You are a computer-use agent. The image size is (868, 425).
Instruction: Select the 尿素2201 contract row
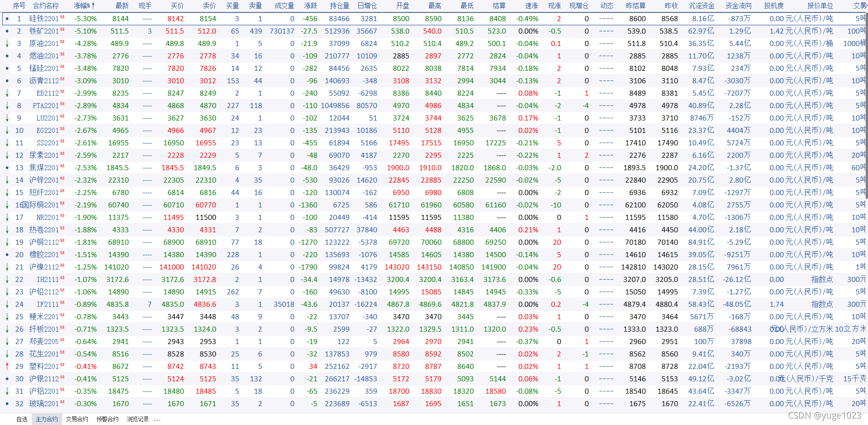pos(434,155)
